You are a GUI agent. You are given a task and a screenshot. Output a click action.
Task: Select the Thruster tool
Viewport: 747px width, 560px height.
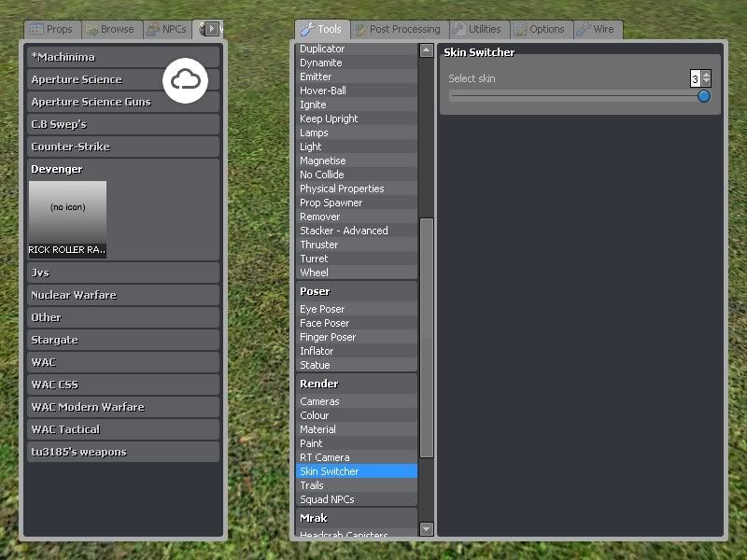click(357, 245)
